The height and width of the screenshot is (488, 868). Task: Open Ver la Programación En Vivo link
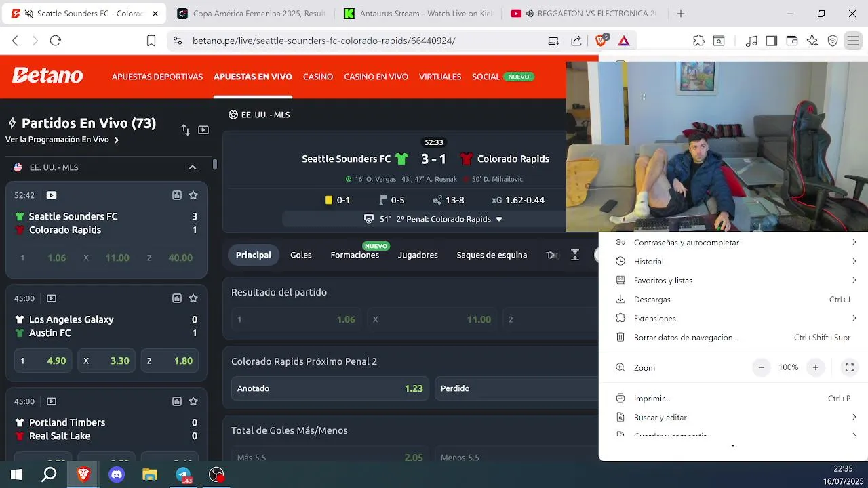pyautogui.click(x=62, y=140)
